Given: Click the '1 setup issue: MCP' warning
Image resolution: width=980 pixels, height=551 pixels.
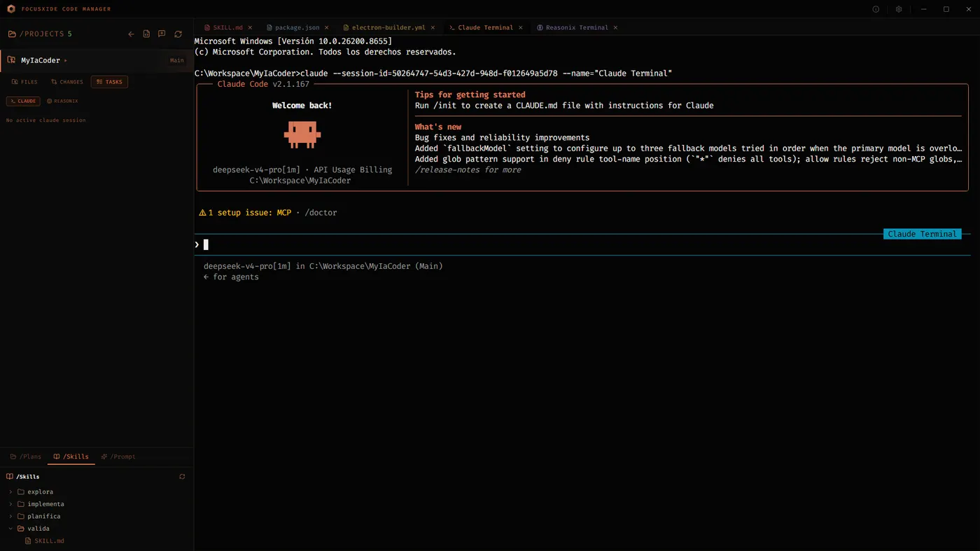Looking at the screenshot, I should point(245,213).
